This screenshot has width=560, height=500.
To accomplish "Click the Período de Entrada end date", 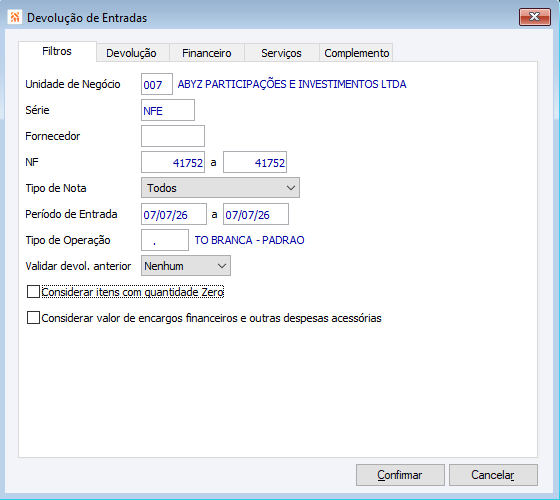I will (x=256, y=214).
